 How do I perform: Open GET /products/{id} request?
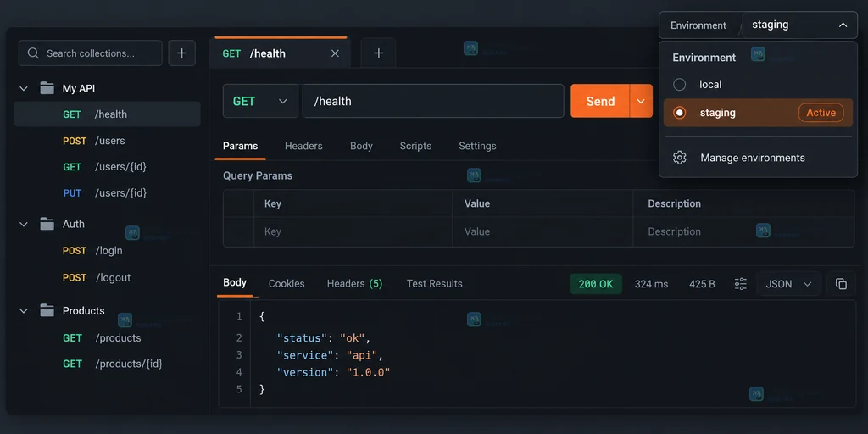pos(107,364)
